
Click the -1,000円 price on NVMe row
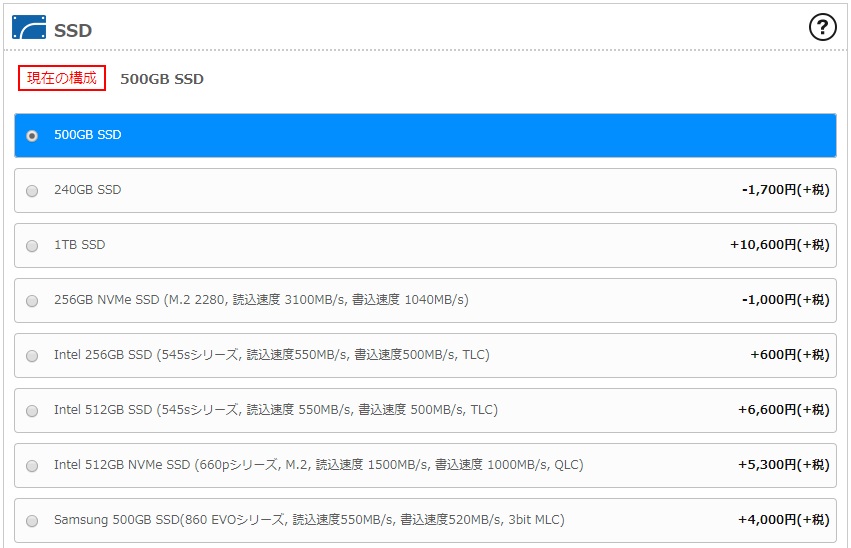tap(785, 300)
